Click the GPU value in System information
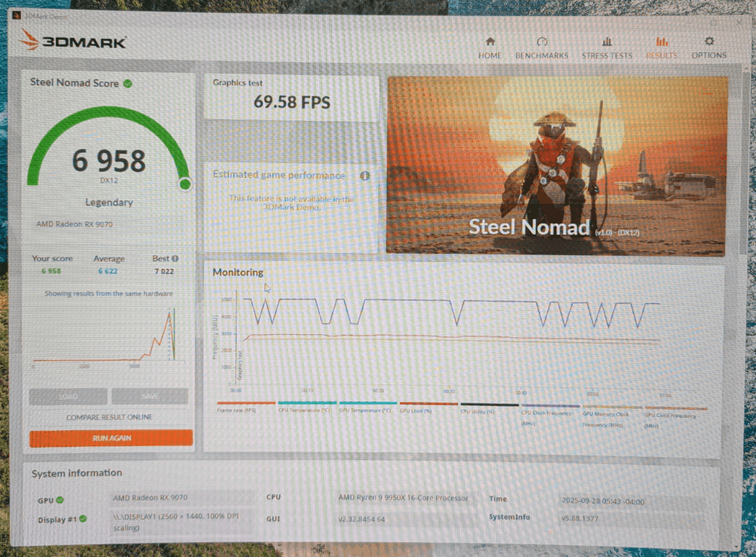 coord(150,497)
